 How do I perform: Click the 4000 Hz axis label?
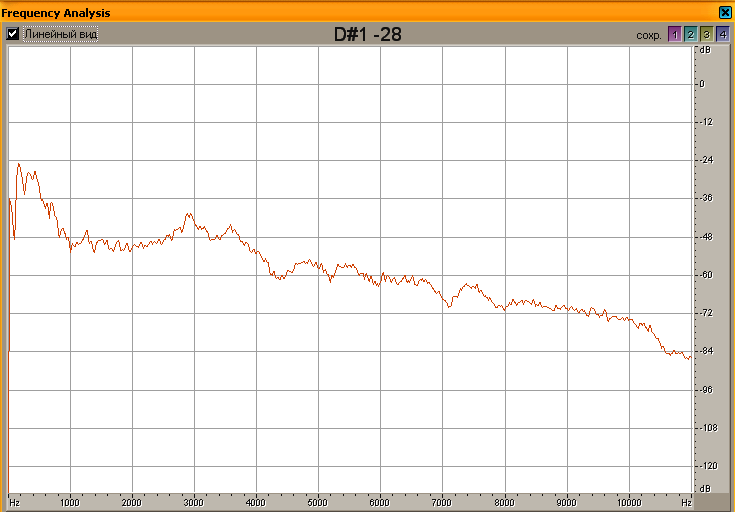pyautogui.click(x=256, y=503)
